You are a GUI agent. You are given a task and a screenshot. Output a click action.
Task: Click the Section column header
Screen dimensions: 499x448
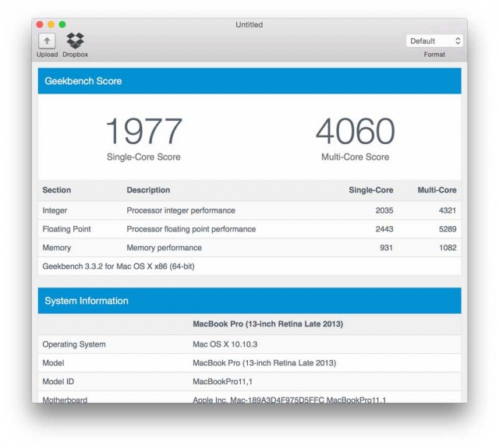[56, 190]
